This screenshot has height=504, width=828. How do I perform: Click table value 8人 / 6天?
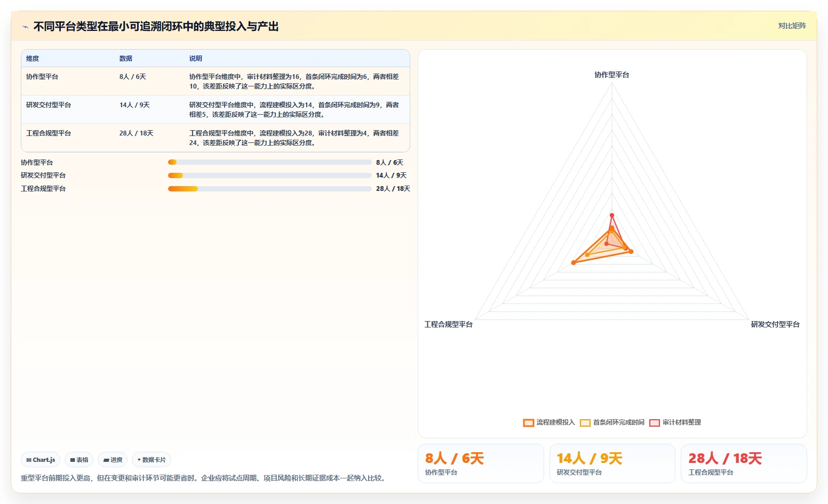click(x=133, y=77)
